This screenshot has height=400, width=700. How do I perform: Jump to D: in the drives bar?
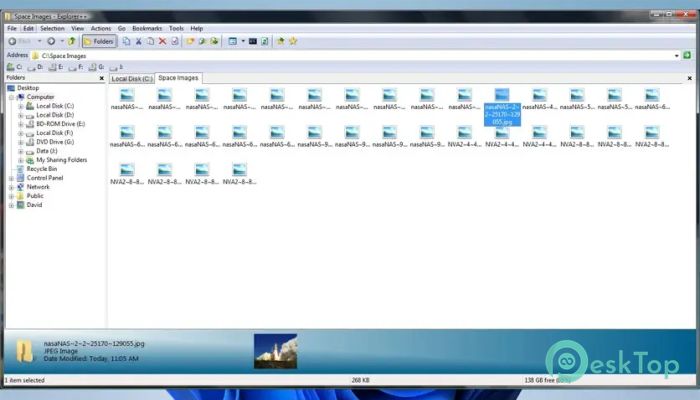pos(35,67)
